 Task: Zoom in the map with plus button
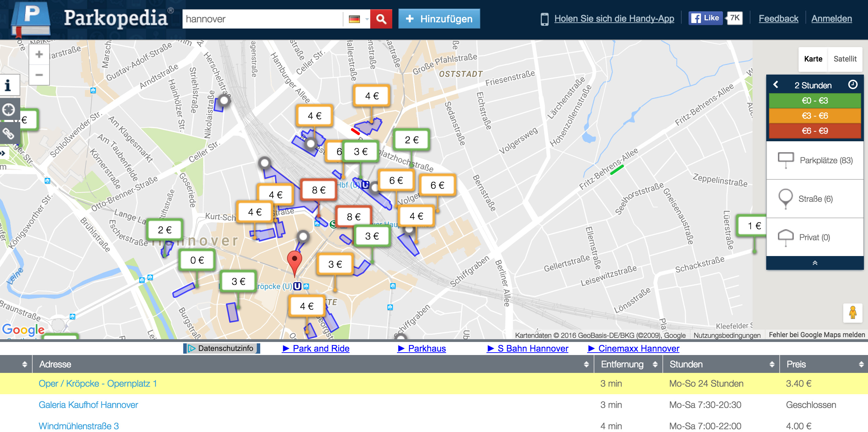(39, 55)
